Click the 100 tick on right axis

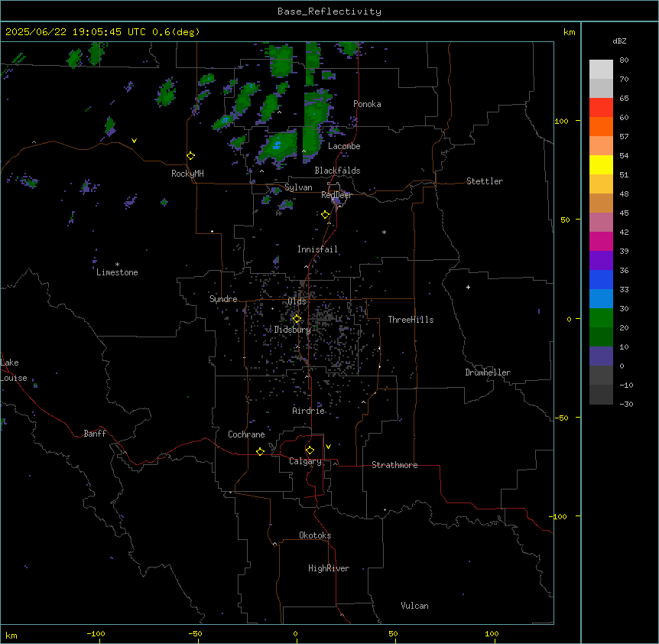click(561, 121)
